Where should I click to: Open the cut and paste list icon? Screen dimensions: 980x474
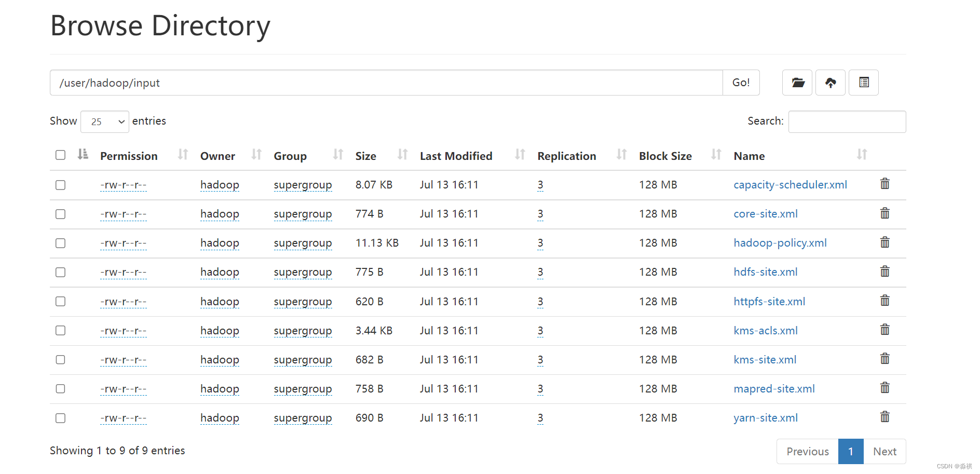pyautogui.click(x=864, y=83)
